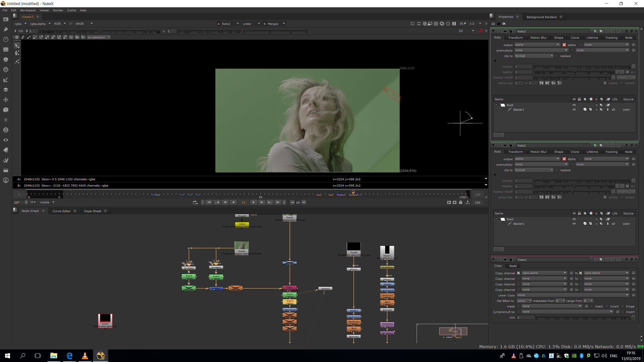Toggle visibility eye of Roto3 Bezier1
This screenshot has height=362, width=644.
574,110
